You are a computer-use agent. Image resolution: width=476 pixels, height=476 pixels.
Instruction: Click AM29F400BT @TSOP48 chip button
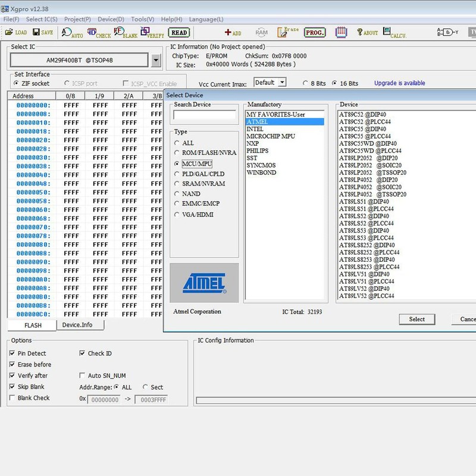click(79, 60)
